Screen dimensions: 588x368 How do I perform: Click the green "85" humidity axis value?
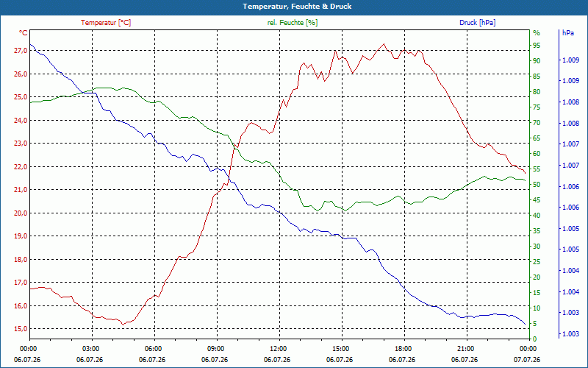point(537,77)
